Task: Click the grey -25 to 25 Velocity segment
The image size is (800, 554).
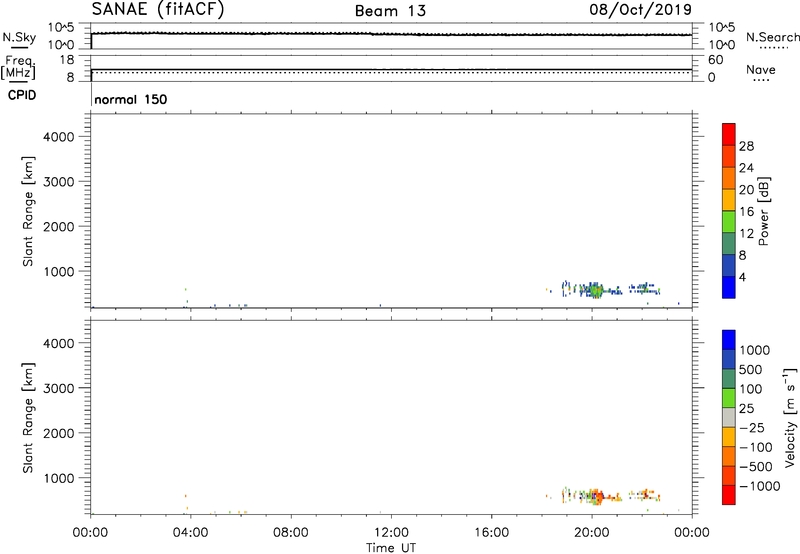Action: tap(729, 417)
